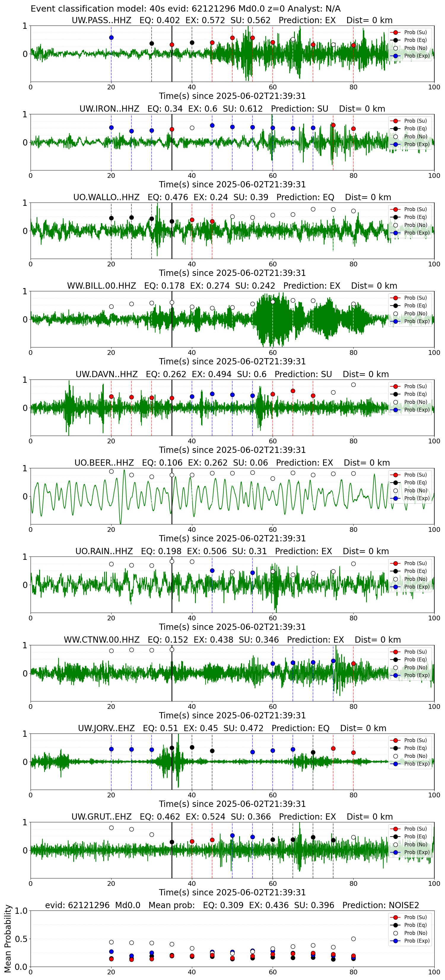Click the Mean Probability y-axis label
Viewport: 445px width, 980px height.
tap(8, 938)
